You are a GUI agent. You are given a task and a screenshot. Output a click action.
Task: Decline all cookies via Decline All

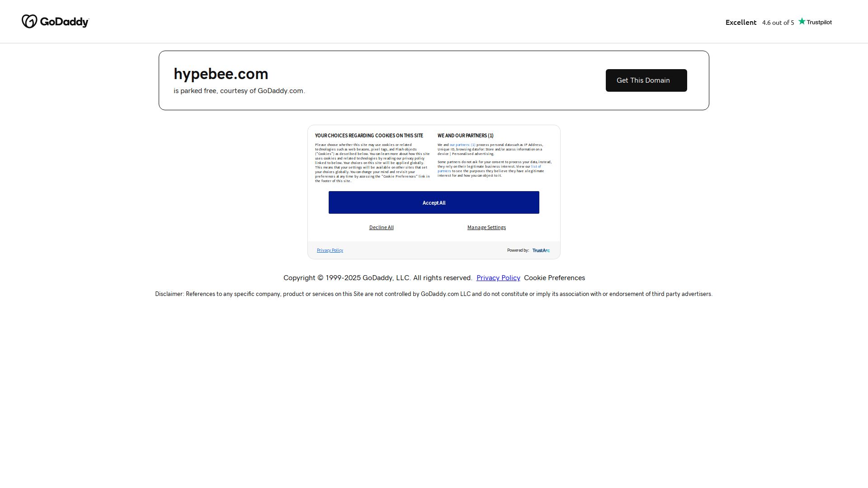pyautogui.click(x=381, y=227)
